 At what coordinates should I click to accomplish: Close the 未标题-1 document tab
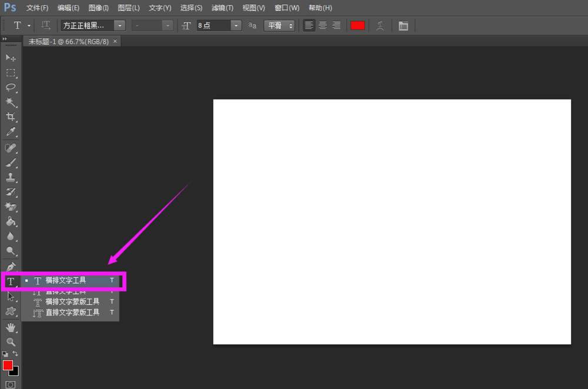(115, 41)
